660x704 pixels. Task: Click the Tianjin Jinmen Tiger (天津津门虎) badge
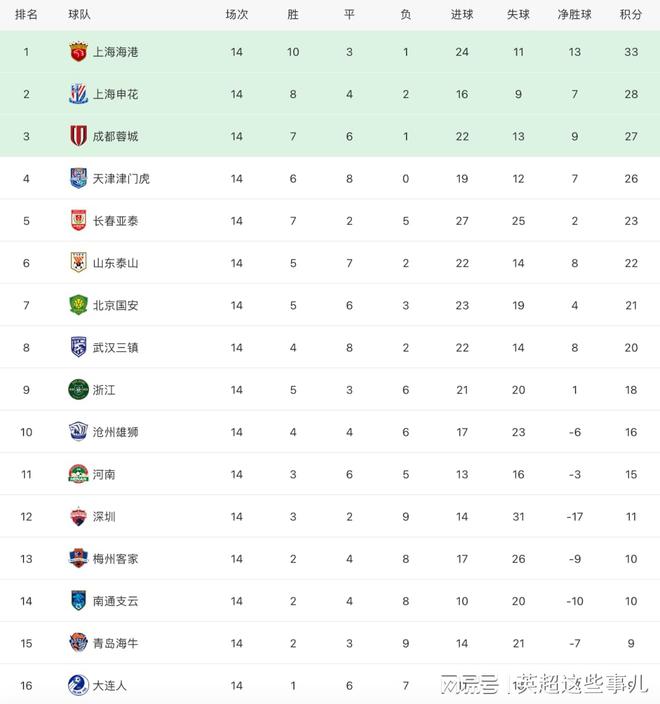(x=78, y=178)
